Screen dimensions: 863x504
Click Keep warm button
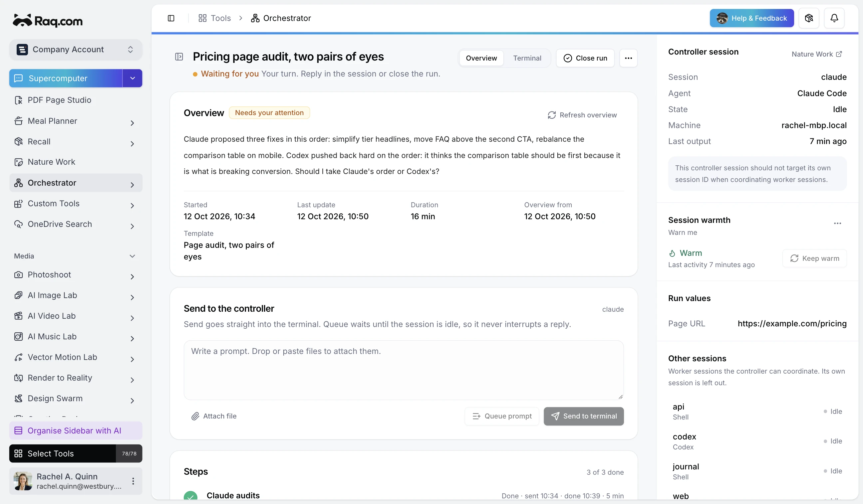coord(814,258)
